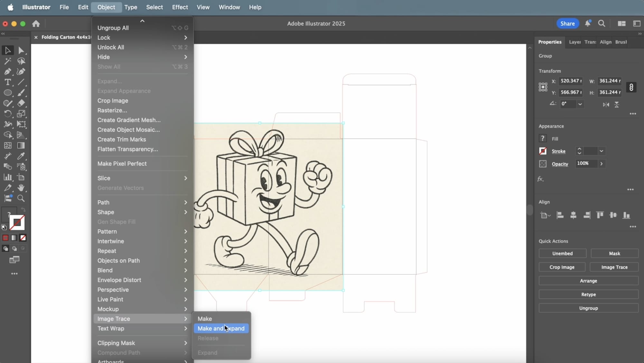Screen dimensions: 644x363
Task: Expand the Path submenu
Action: pos(142,202)
